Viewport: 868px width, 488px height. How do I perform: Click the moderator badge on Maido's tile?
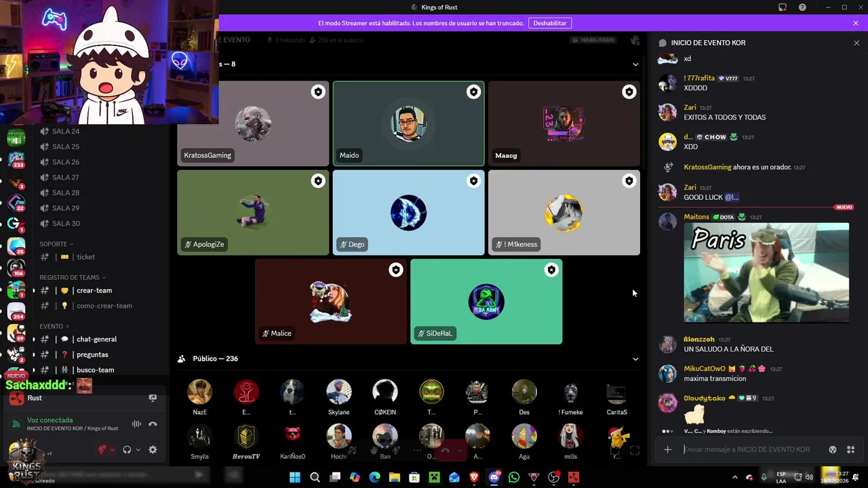(473, 91)
